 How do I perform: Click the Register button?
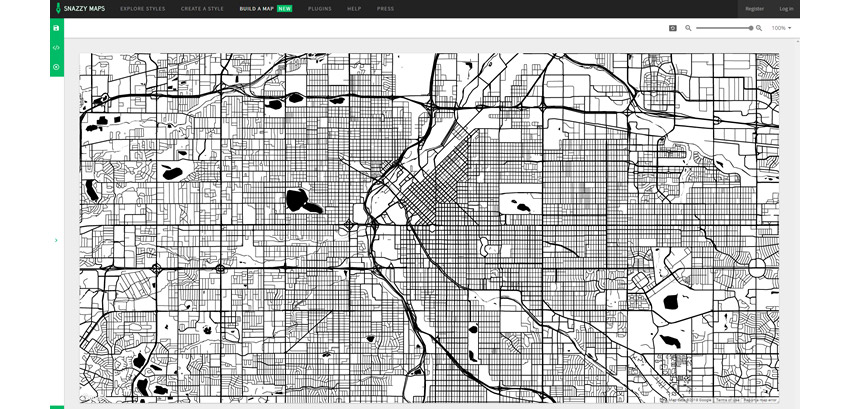coord(755,8)
